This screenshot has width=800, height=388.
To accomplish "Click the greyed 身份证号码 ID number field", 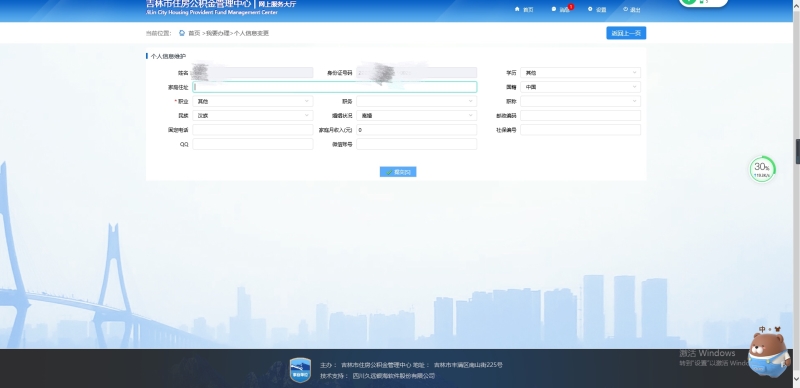I will pyautogui.click(x=416, y=72).
